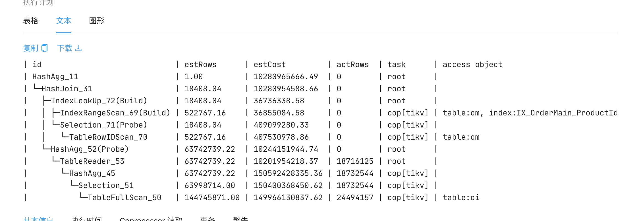Screen dimensions: 644x221
Task: Open the 图形 tab
Action: pos(97,21)
